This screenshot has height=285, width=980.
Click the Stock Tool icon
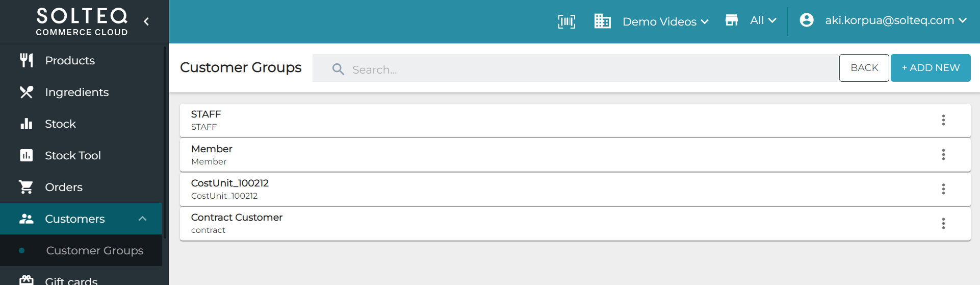pos(27,155)
